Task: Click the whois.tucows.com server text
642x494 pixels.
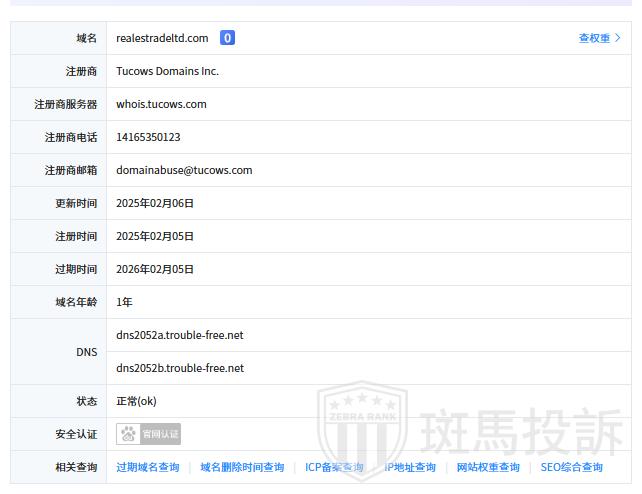Action: click(x=161, y=104)
